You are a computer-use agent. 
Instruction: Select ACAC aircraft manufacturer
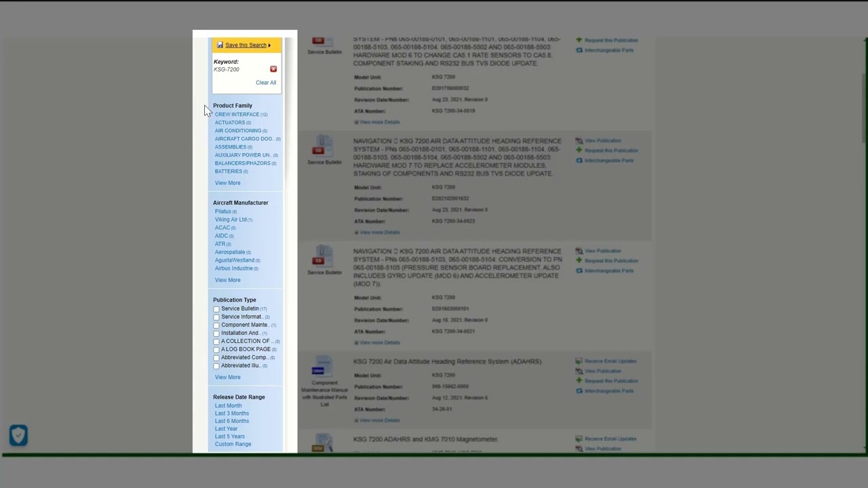(x=222, y=228)
